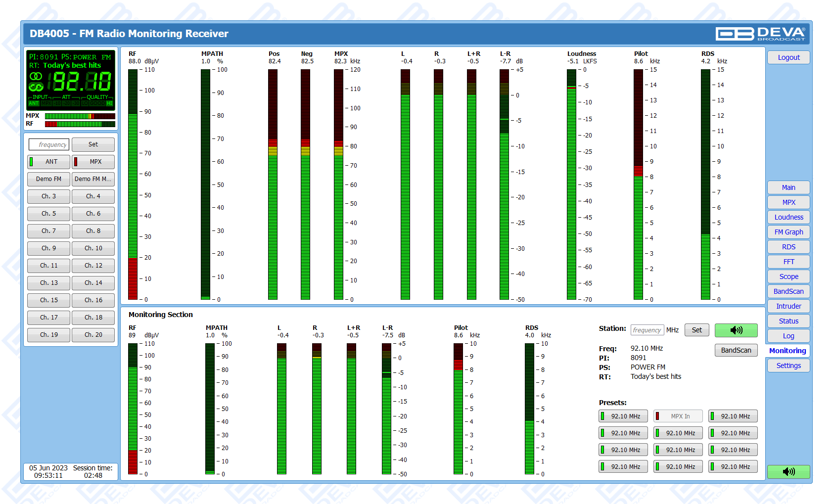This screenshot has height=504, width=833.
Task: Switch input to MPX in left panel
Action: [x=93, y=162]
